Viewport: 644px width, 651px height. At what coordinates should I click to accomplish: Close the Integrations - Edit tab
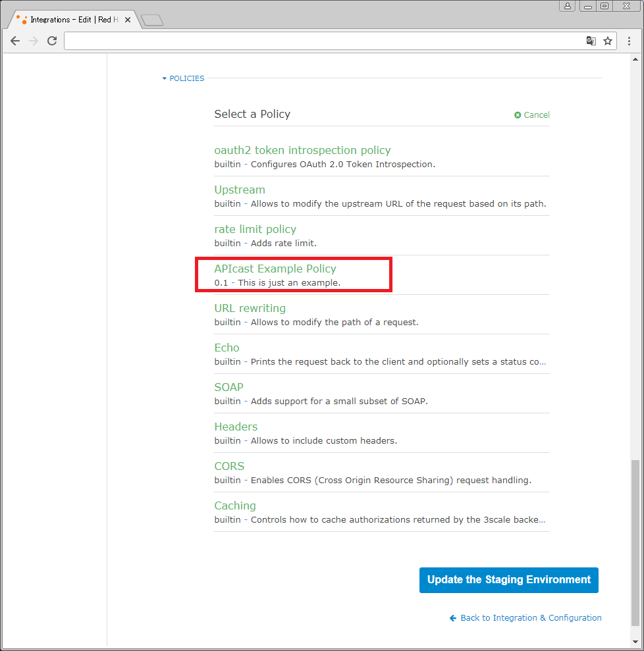pyautogui.click(x=128, y=20)
